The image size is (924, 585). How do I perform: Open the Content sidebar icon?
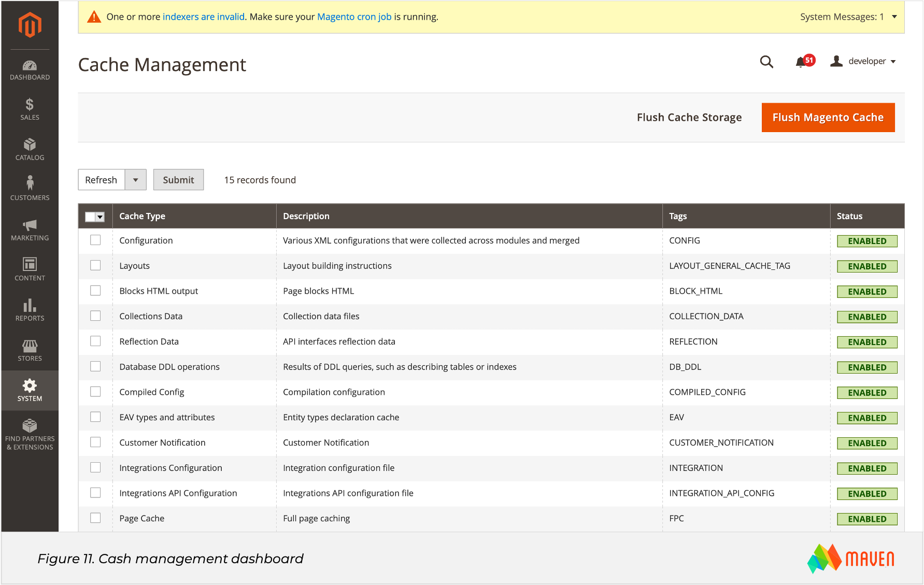(x=30, y=264)
